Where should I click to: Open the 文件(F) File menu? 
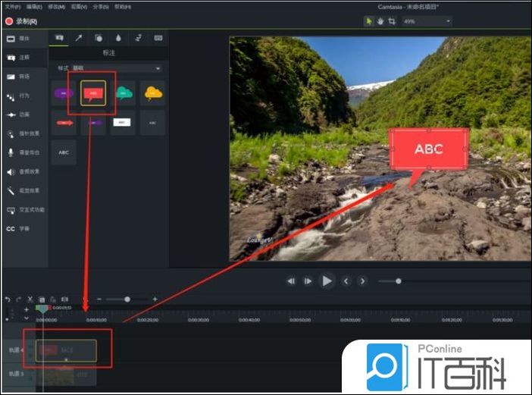pos(13,7)
